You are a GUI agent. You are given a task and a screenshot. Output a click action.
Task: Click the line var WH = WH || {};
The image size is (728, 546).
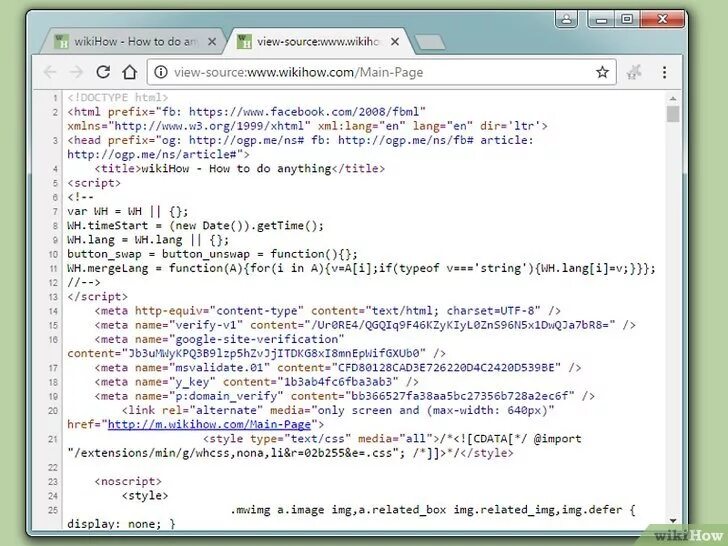point(128,211)
